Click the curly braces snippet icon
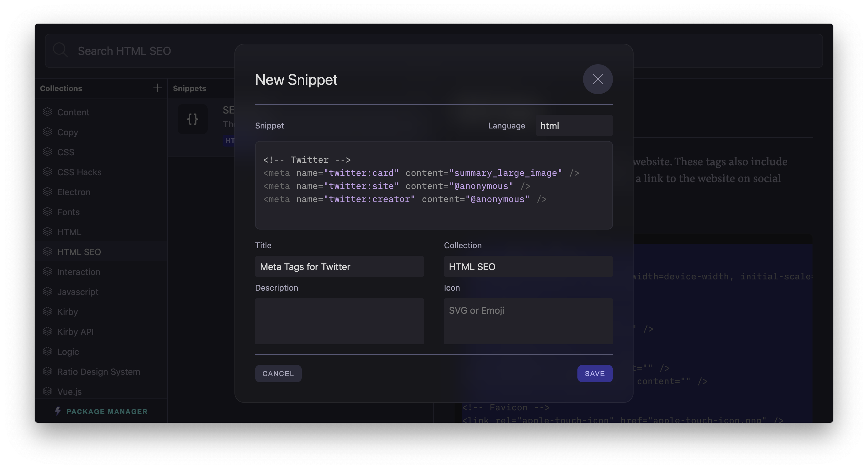The width and height of the screenshot is (868, 469). [x=192, y=119]
